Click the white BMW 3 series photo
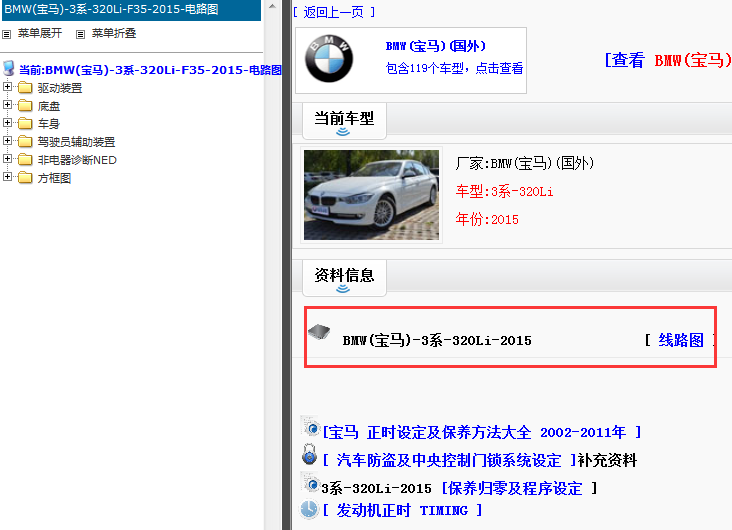 (371, 195)
